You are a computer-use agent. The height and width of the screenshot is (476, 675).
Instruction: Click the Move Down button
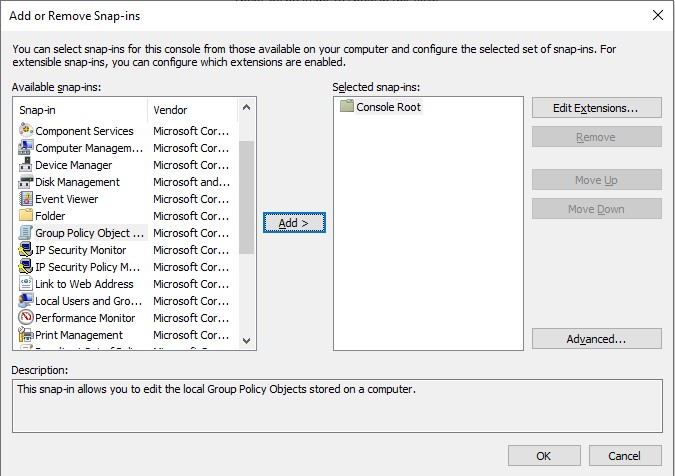coord(596,209)
